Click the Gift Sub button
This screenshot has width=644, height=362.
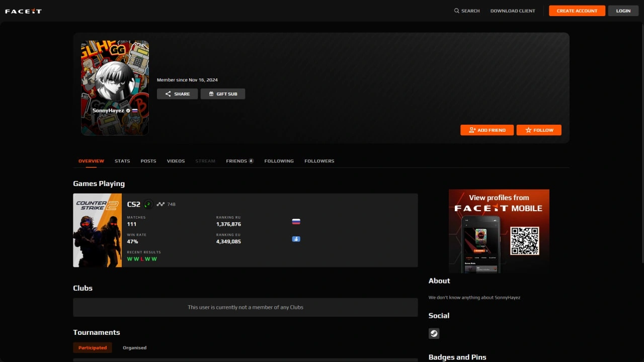[223, 94]
